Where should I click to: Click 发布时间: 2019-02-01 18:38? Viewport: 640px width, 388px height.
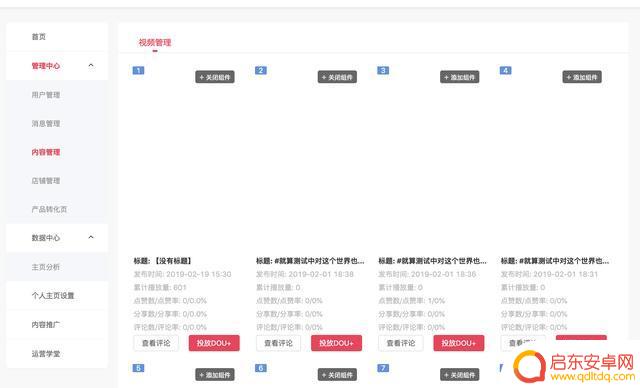click(305, 274)
